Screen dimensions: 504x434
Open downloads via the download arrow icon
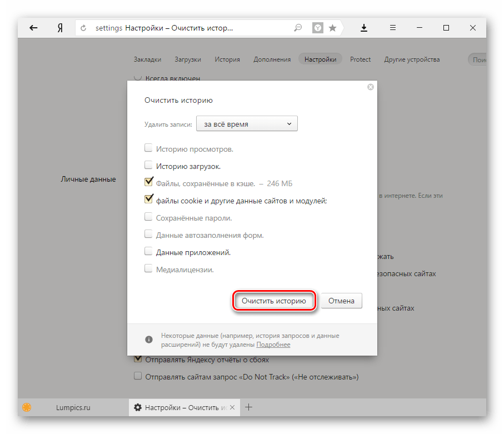pyautogui.click(x=365, y=28)
